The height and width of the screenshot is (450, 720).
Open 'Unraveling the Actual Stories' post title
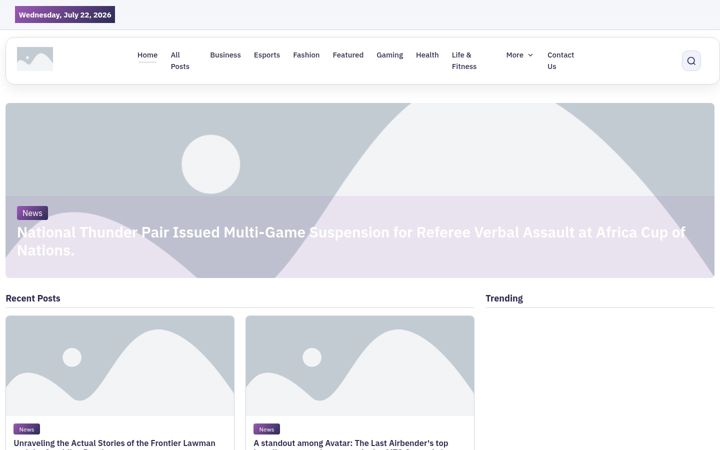(114, 444)
